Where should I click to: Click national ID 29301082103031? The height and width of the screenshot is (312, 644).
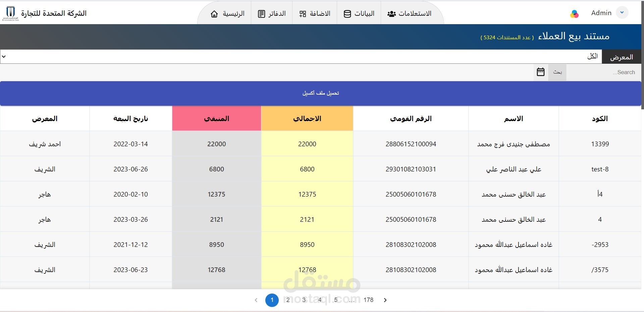coord(411,169)
